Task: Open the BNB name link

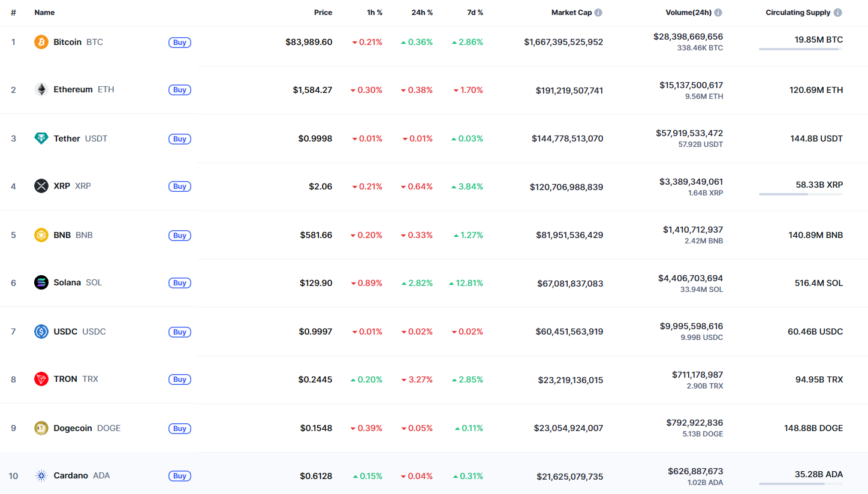Action: click(73, 235)
